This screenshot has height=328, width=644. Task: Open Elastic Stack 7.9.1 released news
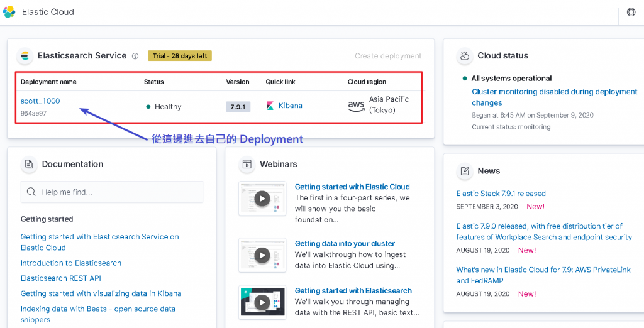point(501,194)
